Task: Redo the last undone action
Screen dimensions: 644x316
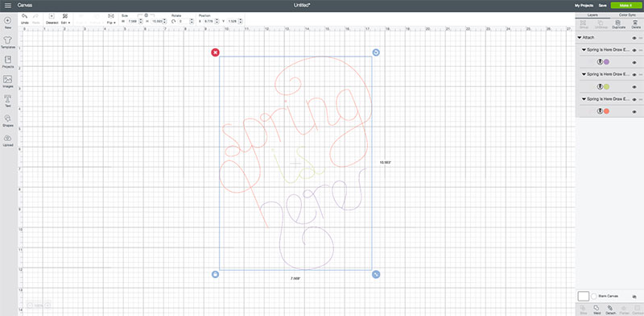Action: [x=35, y=19]
